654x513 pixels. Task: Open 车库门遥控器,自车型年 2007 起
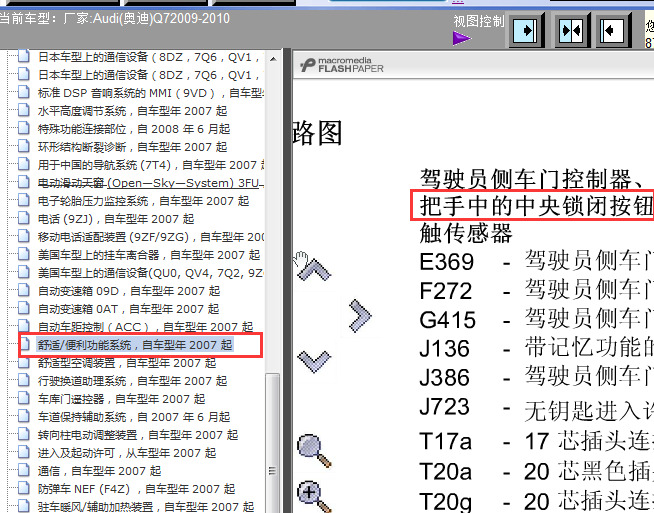[x=121, y=399]
